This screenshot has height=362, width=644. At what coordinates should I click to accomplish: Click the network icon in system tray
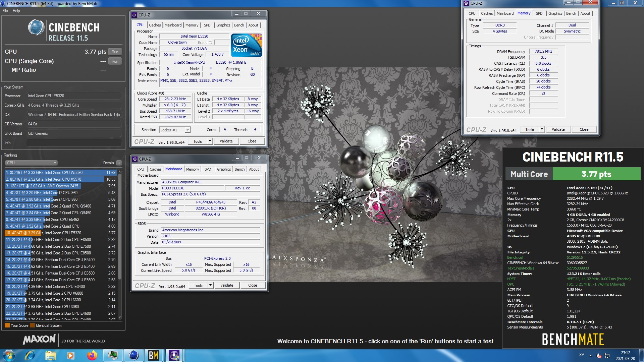(x=607, y=356)
